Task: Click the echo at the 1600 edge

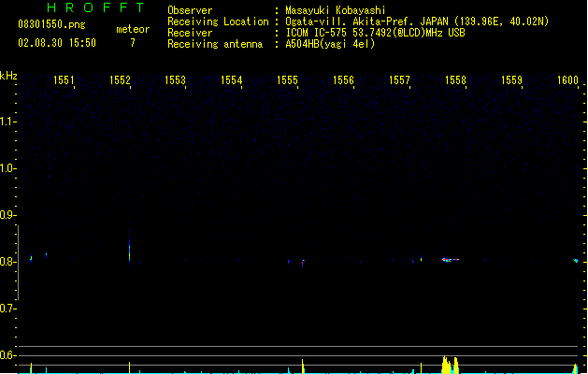Action: tap(576, 260)
